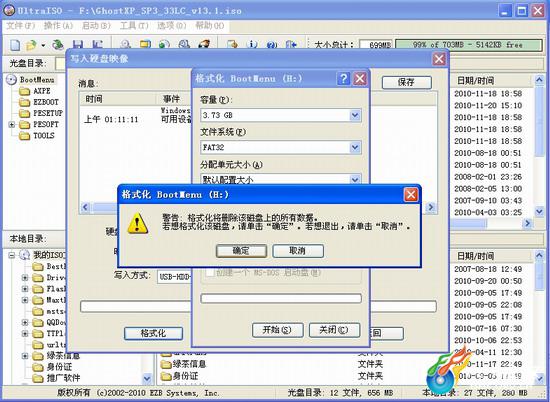Screen dimensions: 550x402
Task: Click the 时间 column header in message list
Action: (118, 99)
